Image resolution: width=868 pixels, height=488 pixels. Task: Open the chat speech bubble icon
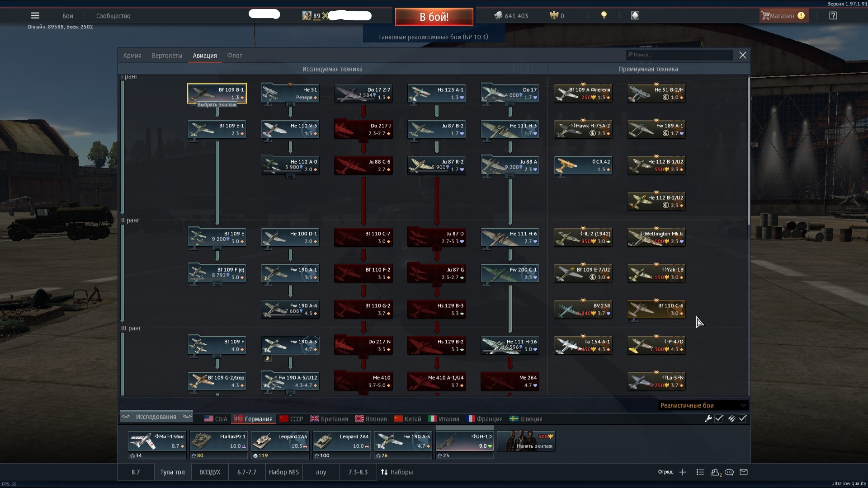729,472
